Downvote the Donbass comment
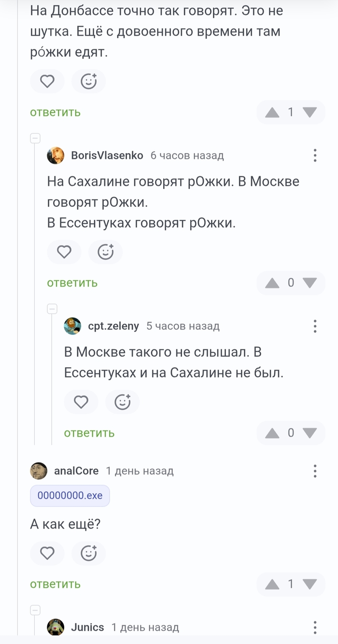 click(x=310, y=113)
